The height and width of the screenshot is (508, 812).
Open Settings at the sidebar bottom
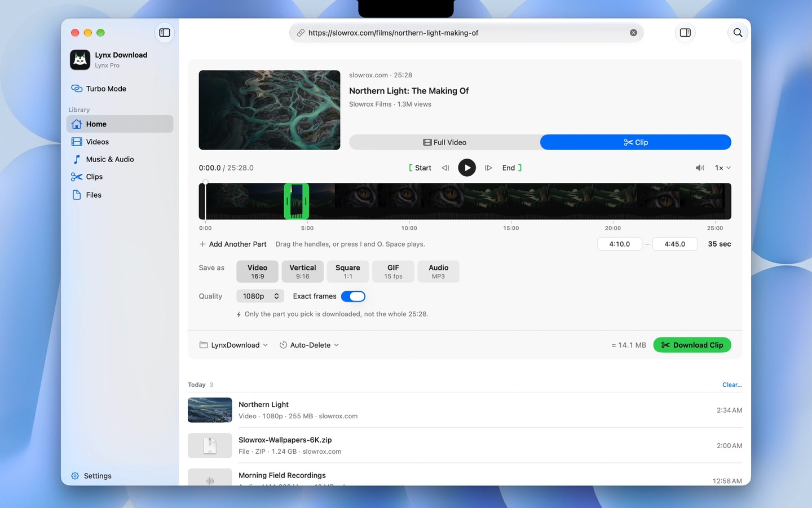(91, 476)
